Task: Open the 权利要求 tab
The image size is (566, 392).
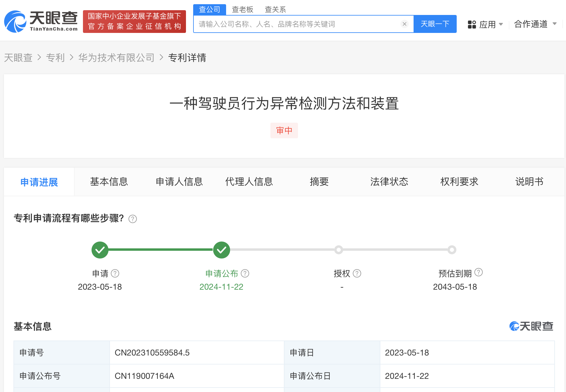Action: click(459, 182)
